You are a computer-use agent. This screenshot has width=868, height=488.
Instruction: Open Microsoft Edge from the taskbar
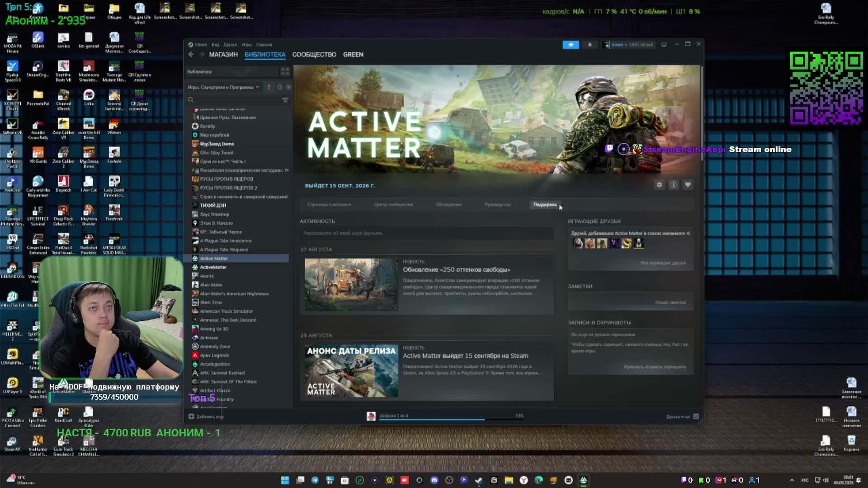click(538, 480)
